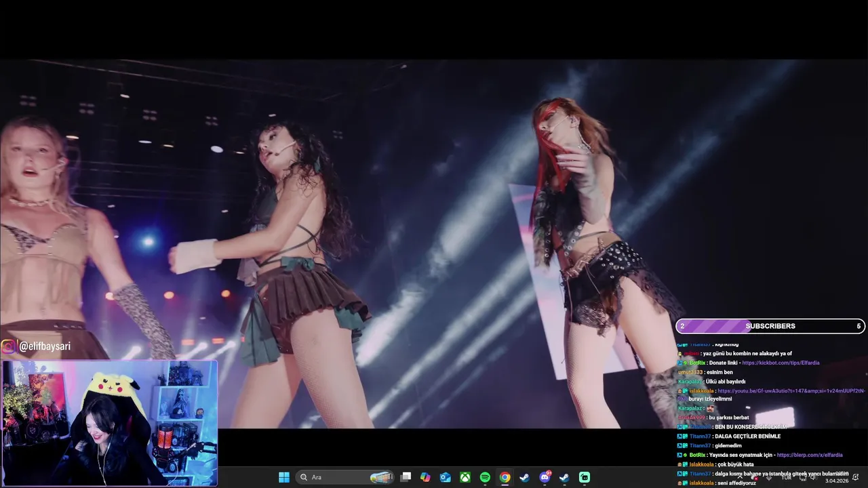The width and height of the screenshot is (868, 488).
Task: Open Spotify from the taskbar
Action: click(x=485, y=477)
